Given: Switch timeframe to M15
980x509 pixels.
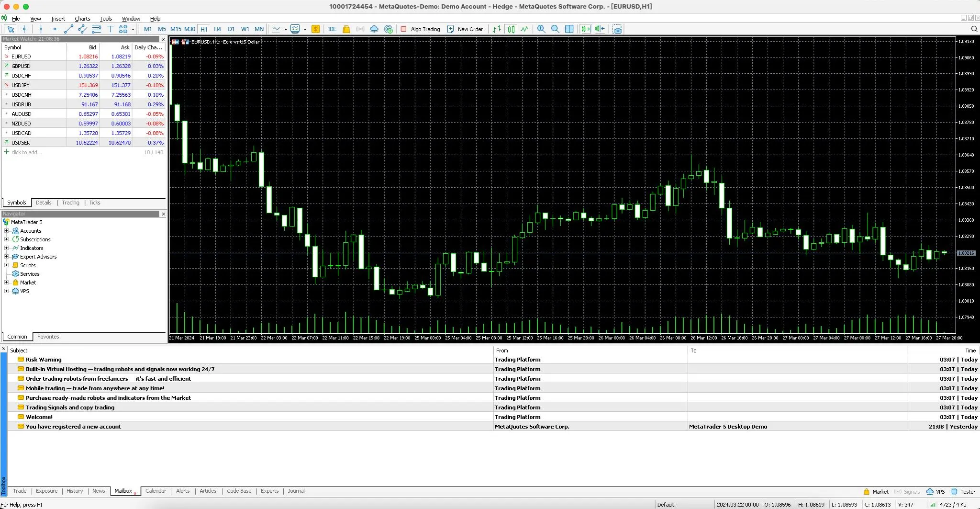Looking at the screenshot, I should click(176, 29).
